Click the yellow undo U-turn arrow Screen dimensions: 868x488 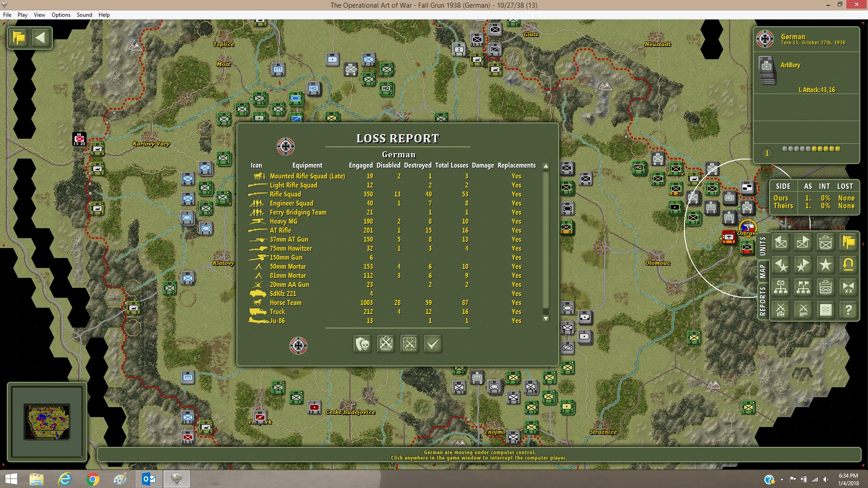click(x=849, y=265)
